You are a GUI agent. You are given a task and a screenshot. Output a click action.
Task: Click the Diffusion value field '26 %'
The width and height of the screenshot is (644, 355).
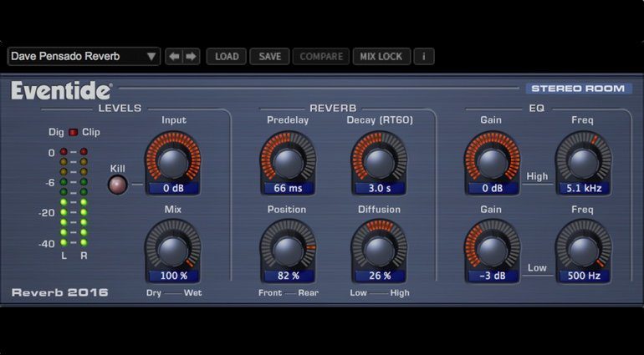coord(379,276)
